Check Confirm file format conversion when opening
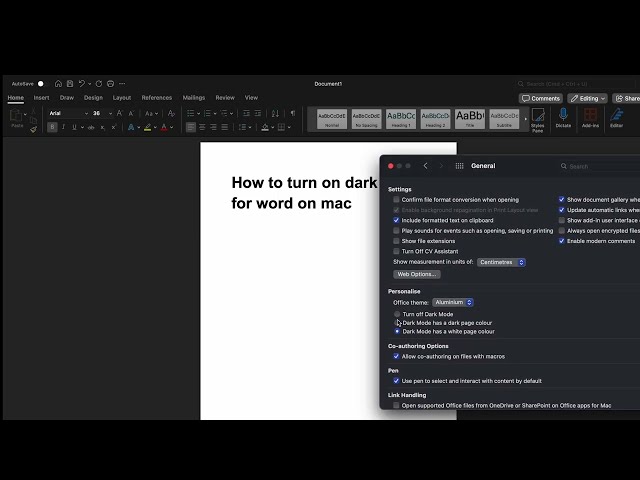Viewport: 640px width, 480px height. click(396, 200)
